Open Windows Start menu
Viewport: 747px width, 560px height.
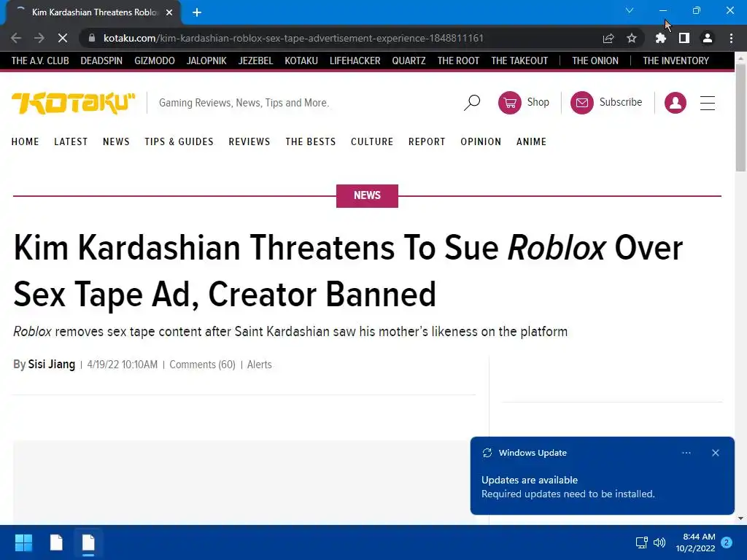pos(23,542)
